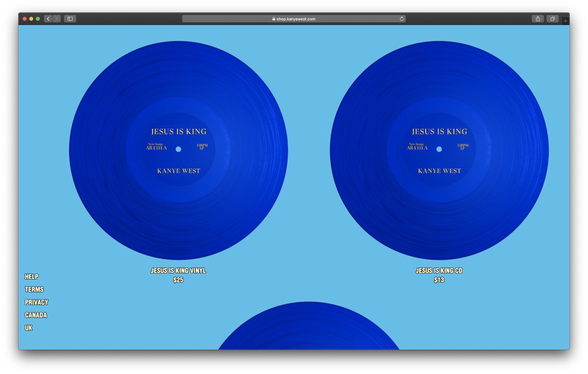Toggle the Safari sidebar button
588x374 pixels.
(70, 19)
